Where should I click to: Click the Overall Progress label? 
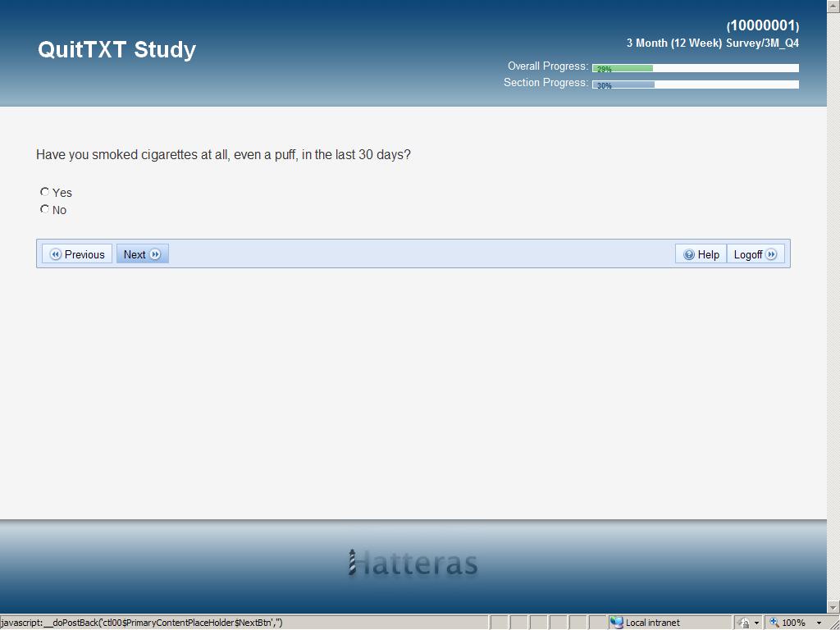[547, 66]
